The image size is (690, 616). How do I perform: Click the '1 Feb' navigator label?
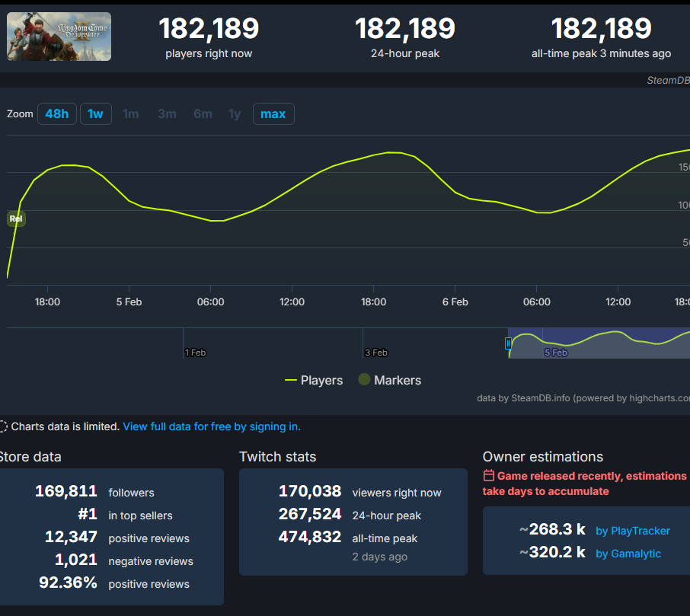[196, 353]
